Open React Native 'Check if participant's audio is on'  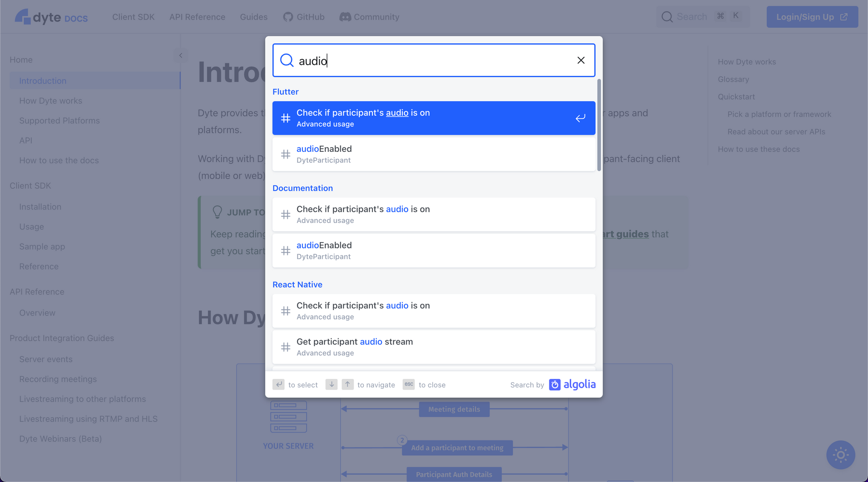pyautogui.click(x=434, y=311)
